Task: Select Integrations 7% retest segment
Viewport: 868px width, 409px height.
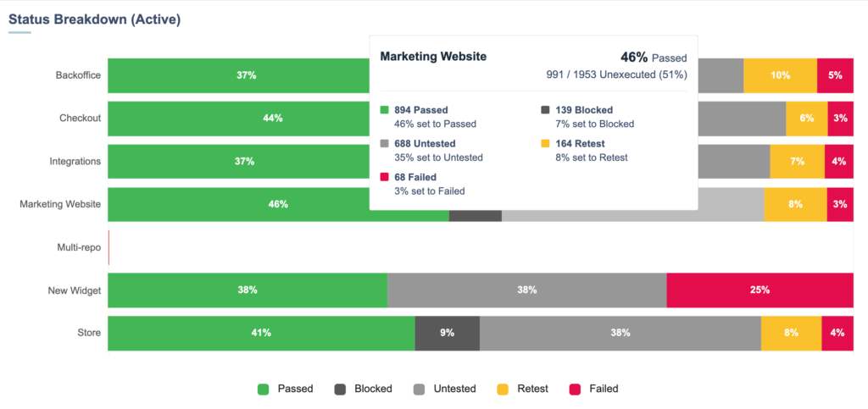Action: pyautogui.click(x=797, y=162)
